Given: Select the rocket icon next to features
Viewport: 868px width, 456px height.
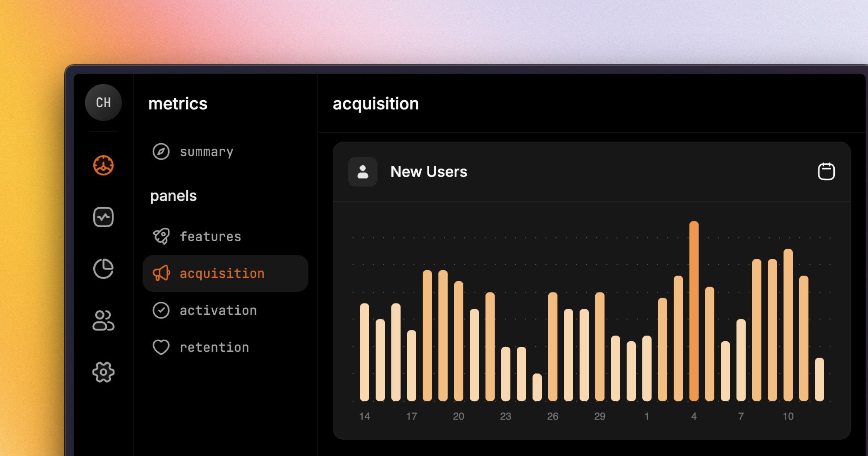Looking at the screenshot, I should [x=162, y=236].
